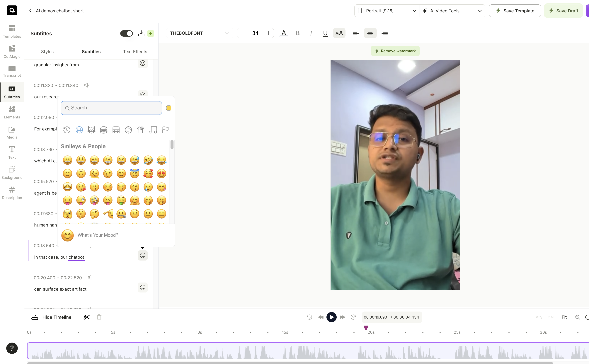
Task: Click the Save Template button
Action: (515, 11)
